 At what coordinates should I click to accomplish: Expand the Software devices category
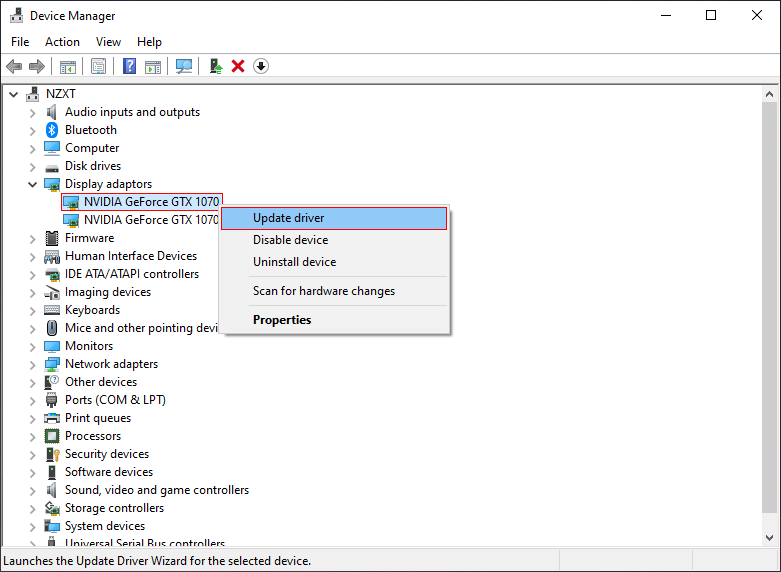pos(32,473)
